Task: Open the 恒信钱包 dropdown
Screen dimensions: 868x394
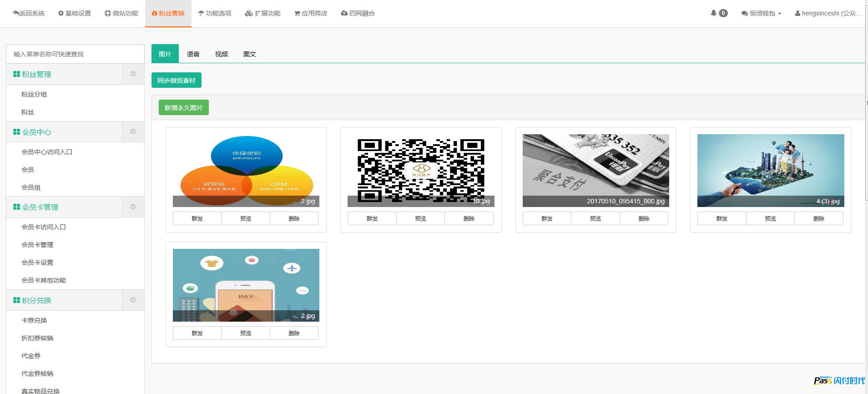Action: (761, 13)
